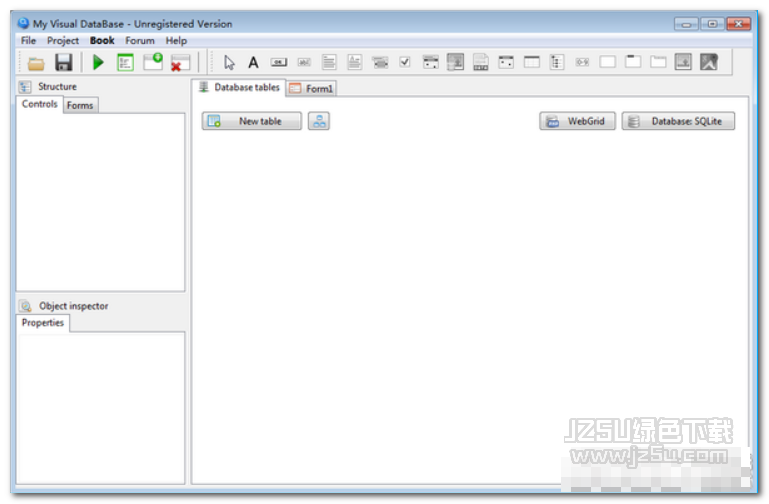Select the arrow pointer tool
This screenshot has height=504, width=769.
tap(229, 62)
